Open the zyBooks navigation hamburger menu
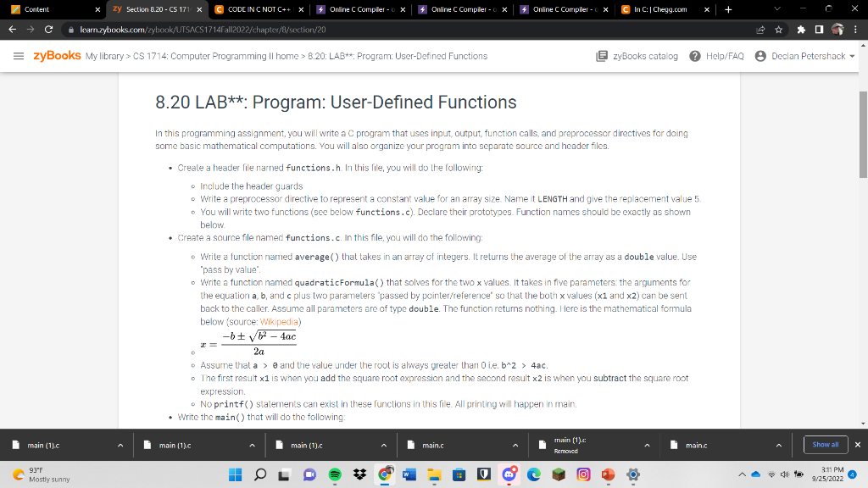Viewport: 868px width, 488px height. [19, 56]
